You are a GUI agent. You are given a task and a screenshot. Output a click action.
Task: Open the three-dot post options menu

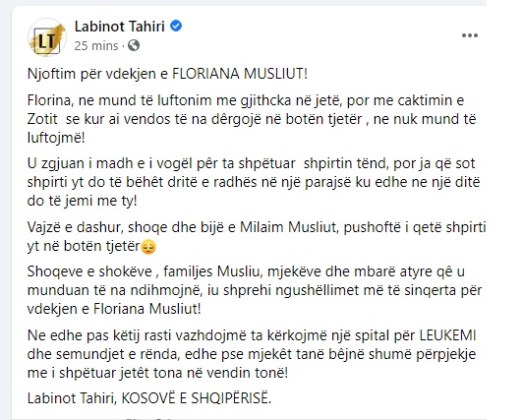[x=470, y=35]
